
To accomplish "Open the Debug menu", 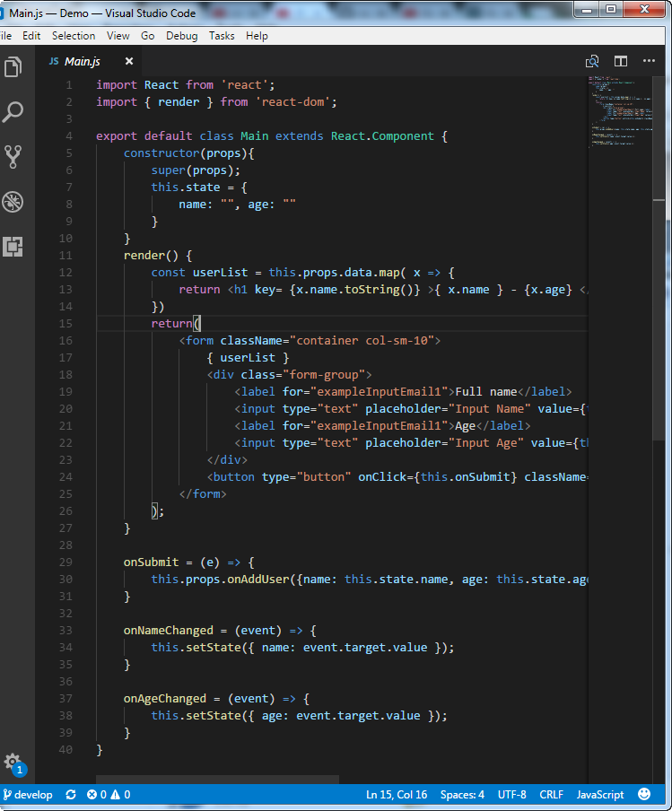I will pos(181,36).
